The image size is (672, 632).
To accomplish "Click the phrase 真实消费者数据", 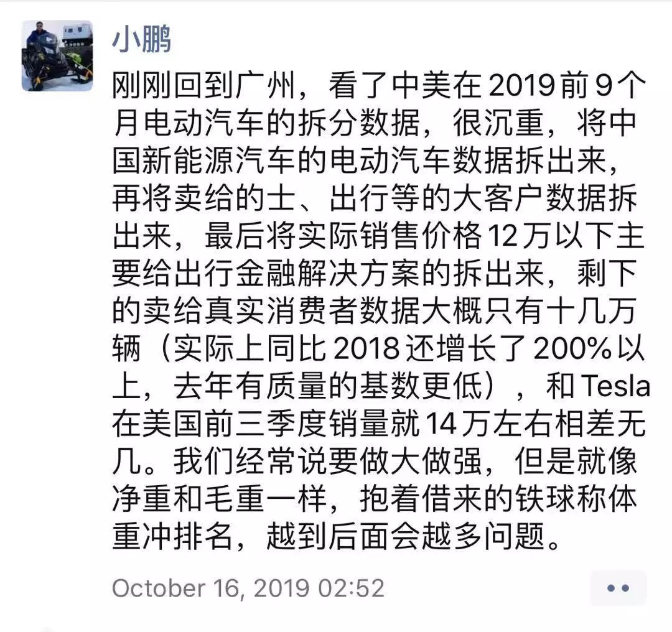I will 297,310.
